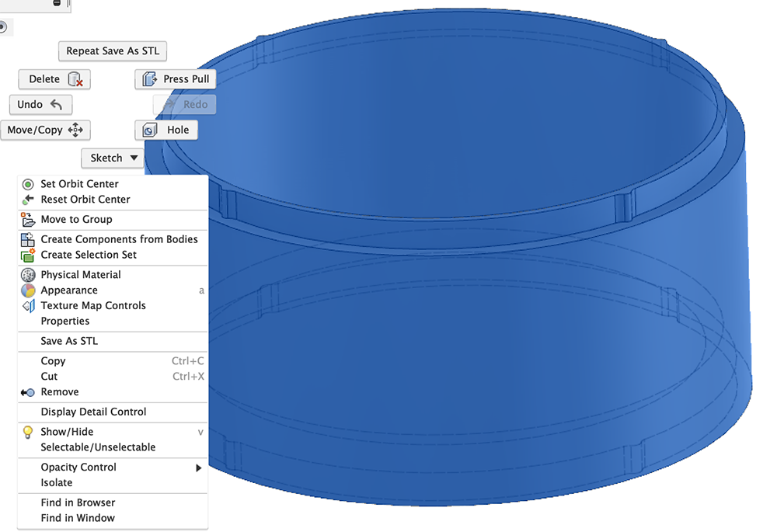Select Find in Window
This screenshot has width=777, height=532.
pyautogui.click(x=113, y=518)
